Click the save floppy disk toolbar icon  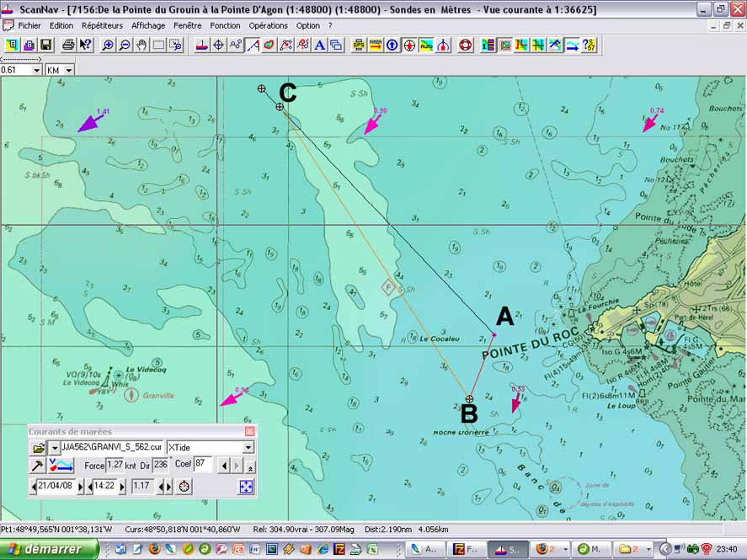point(45,45)
